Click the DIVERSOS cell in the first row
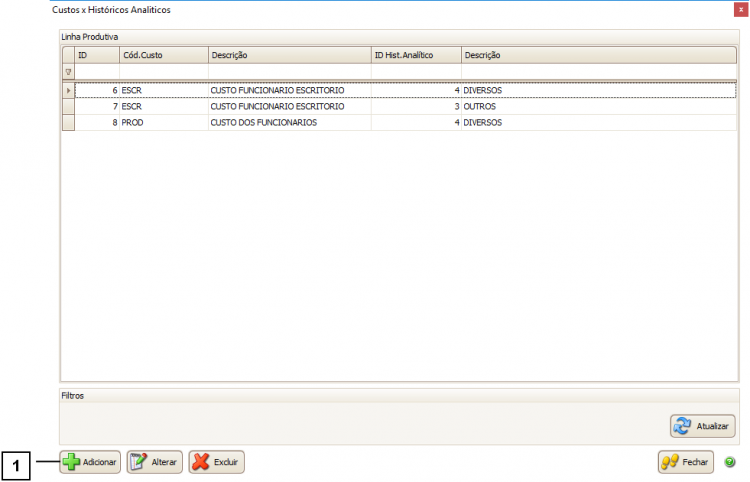The image size is (750, 482). tap(483, 90)
